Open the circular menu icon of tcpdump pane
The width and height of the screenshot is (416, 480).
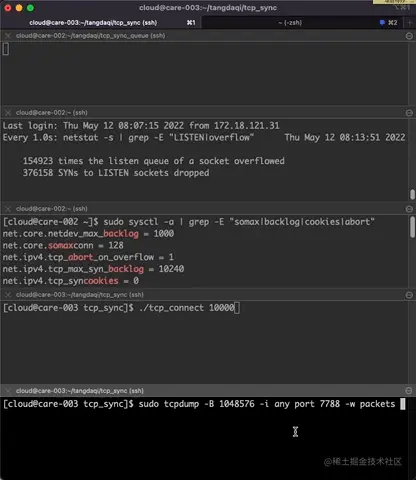click(409, 391)
